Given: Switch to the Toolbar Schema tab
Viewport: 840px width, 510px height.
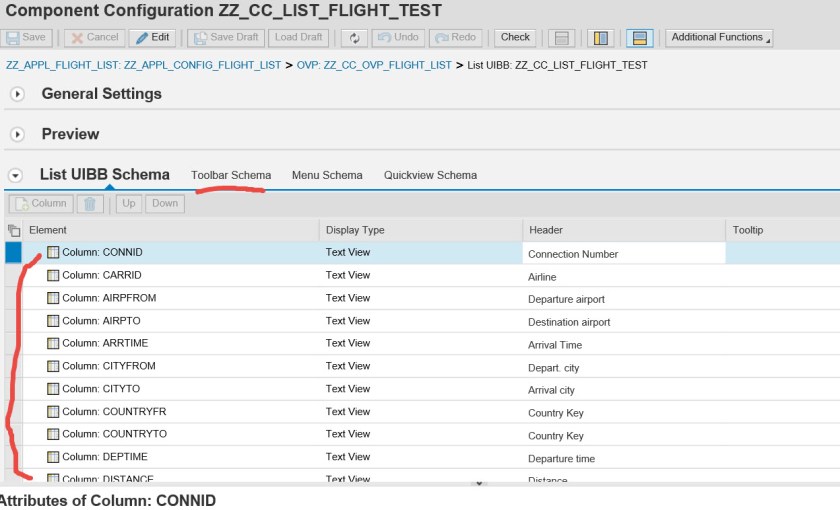Looking at the screenshot, I should (231, 175).
